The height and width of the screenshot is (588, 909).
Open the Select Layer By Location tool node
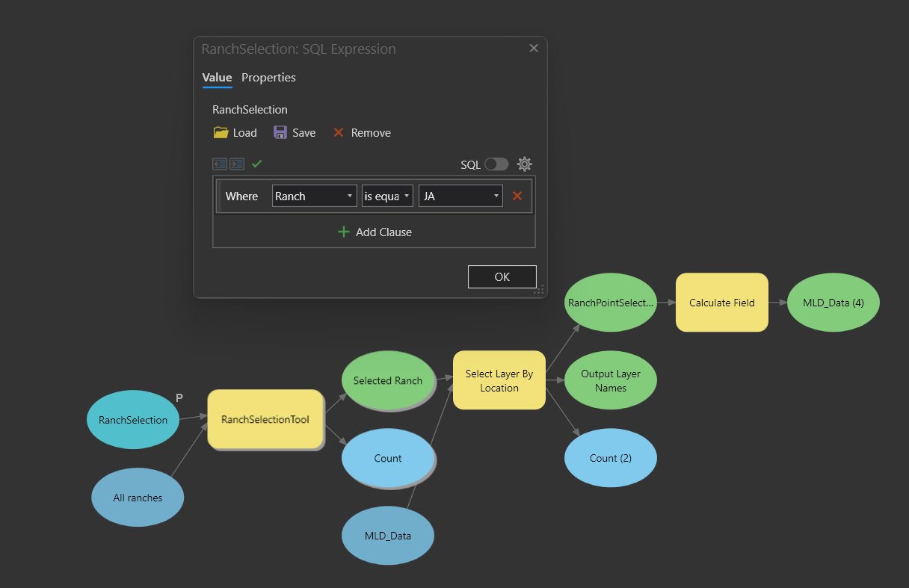pyautogui.click(x=499, y=380)
